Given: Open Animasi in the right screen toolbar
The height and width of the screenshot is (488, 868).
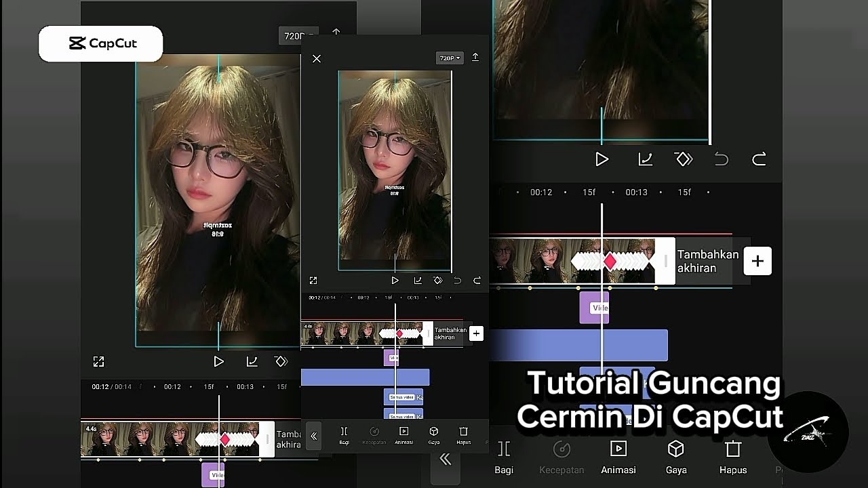Looking at the screenshot, I should (x=618, y=457).
